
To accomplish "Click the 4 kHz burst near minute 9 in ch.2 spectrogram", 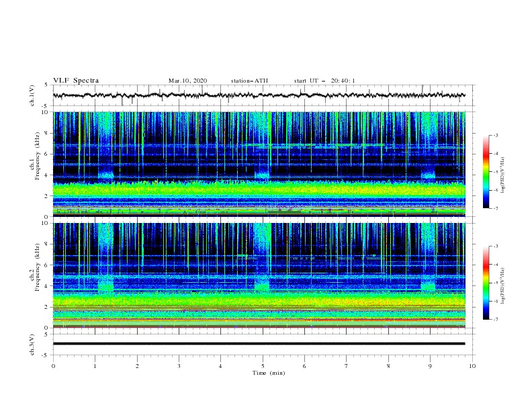I will pyautogui.click(x=428, y=286).
